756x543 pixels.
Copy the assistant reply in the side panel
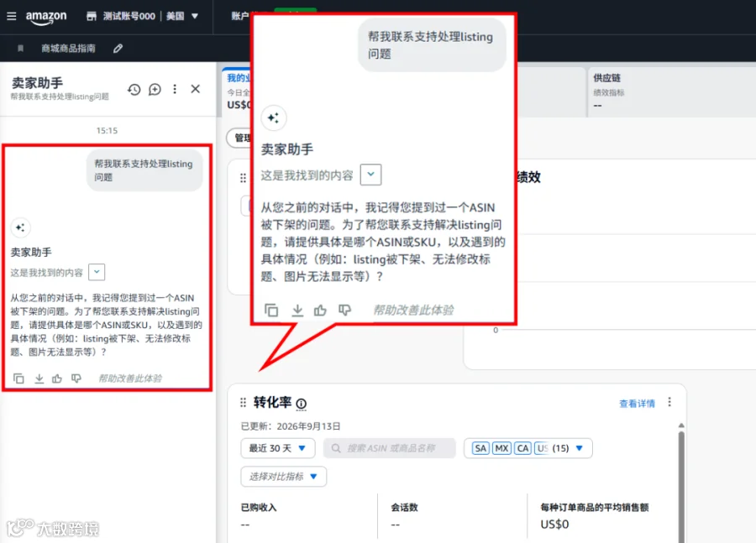pos(18,379)
